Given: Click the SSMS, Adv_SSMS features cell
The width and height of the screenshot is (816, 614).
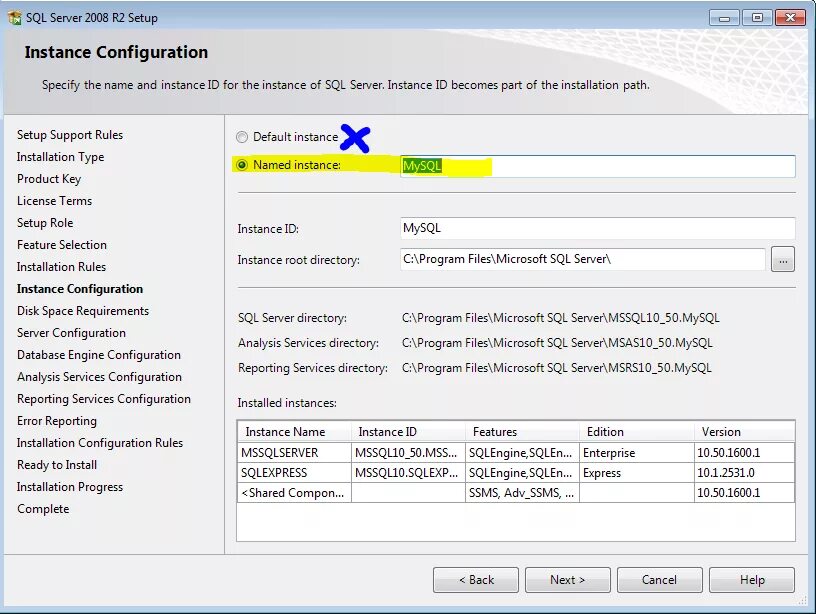Looking at the screenshot, I should [522, 493].
